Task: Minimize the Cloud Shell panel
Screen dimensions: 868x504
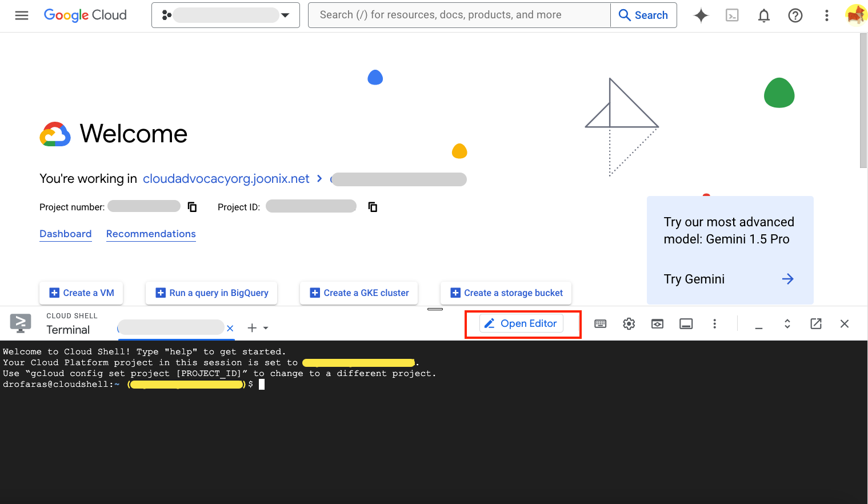Action: [x=758, y=323]
